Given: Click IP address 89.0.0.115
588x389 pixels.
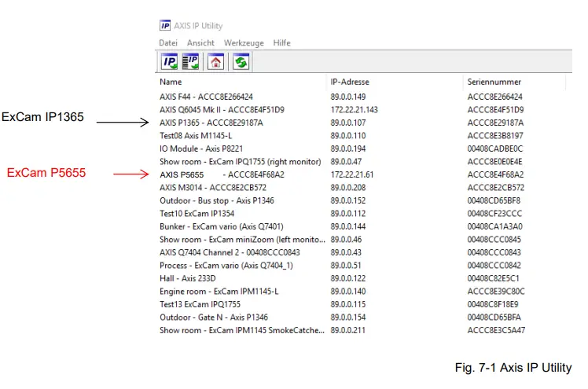Looking at the screenshot, I should point(348,304).
